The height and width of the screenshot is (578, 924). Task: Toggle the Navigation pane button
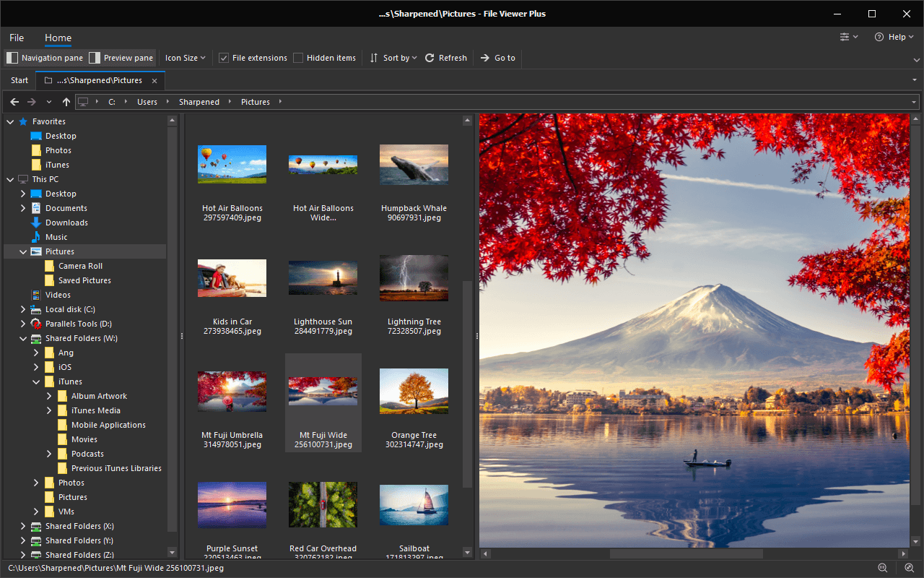45,58
